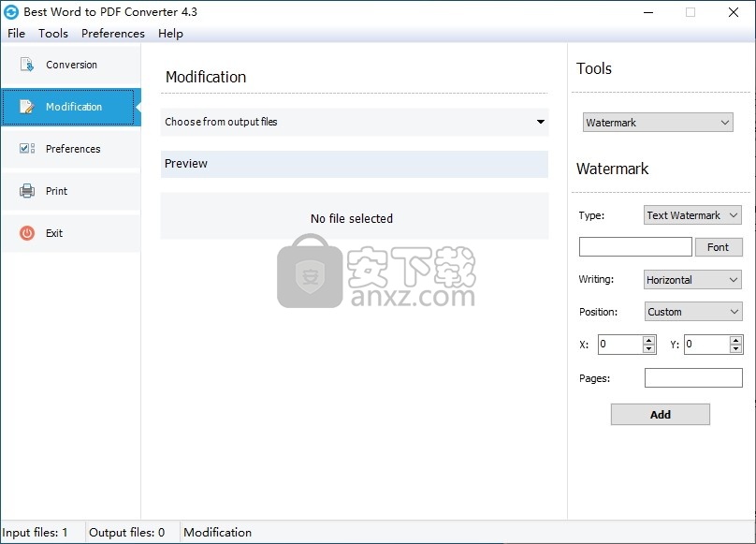This screenshot has width=756, height=544.
Task: Expand the Horizontal writing dropdown
Action: 692,280
